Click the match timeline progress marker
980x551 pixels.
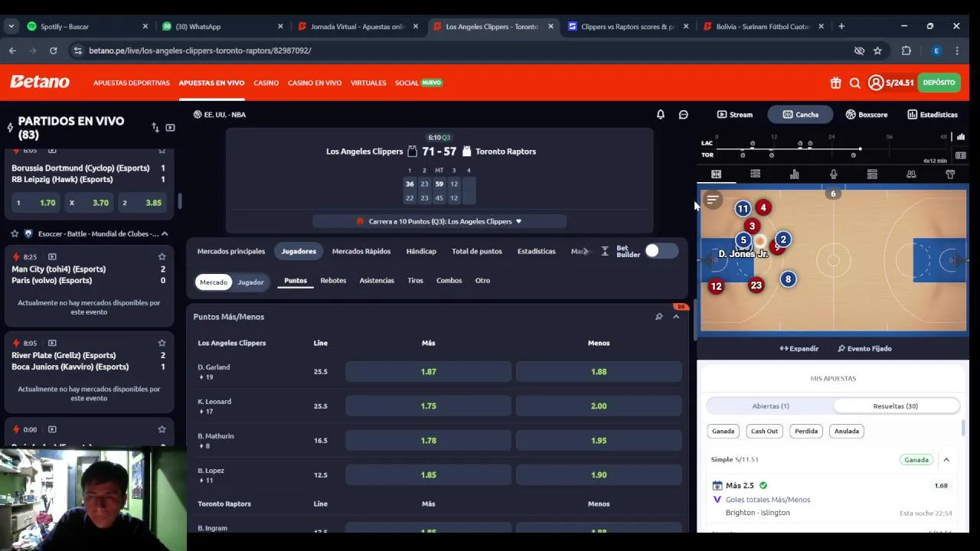[x=860, y=148]
